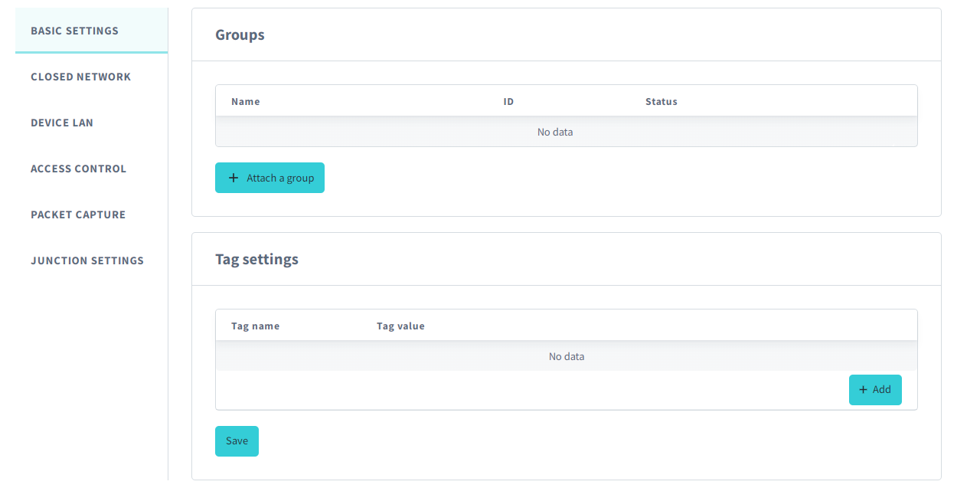The image size is (980, 488).
Task: Switch to Closed Network section
Action: [x=91, y=77]
